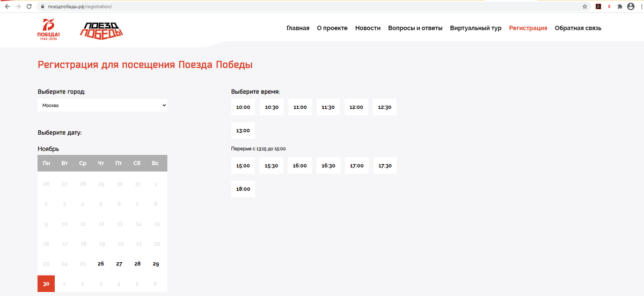This screenshot has height=296, width=644.
Task: Click the Выберите время label
Action: click(x=255, y=92)
